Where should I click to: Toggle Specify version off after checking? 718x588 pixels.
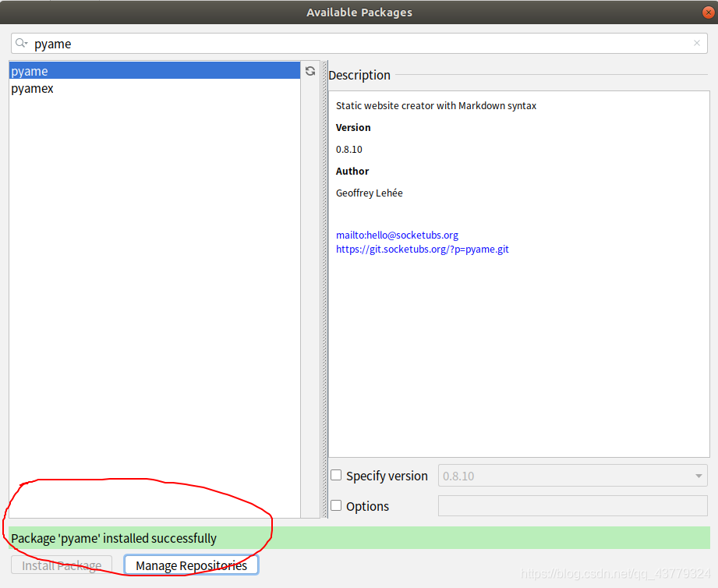point(336,475)
